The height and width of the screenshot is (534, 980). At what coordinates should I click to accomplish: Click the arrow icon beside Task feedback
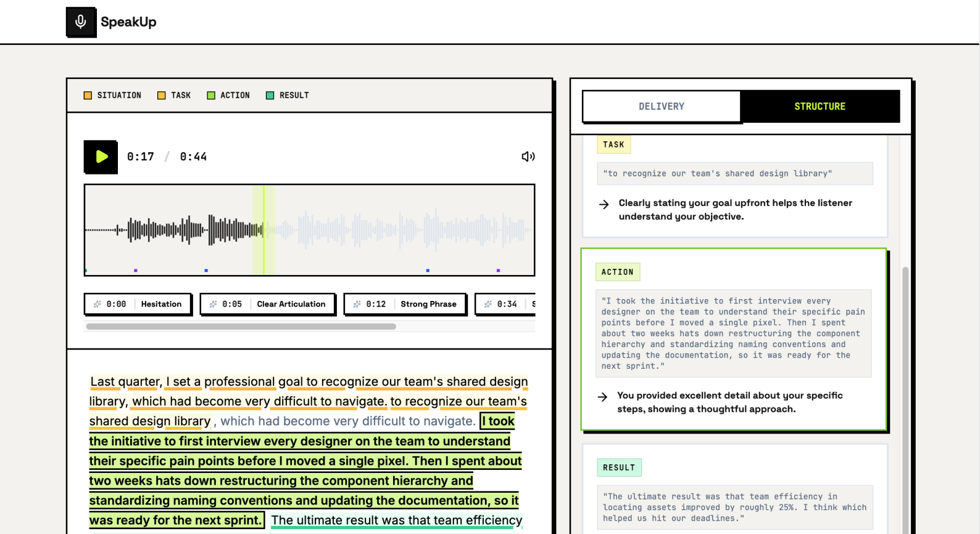(604, 204)
